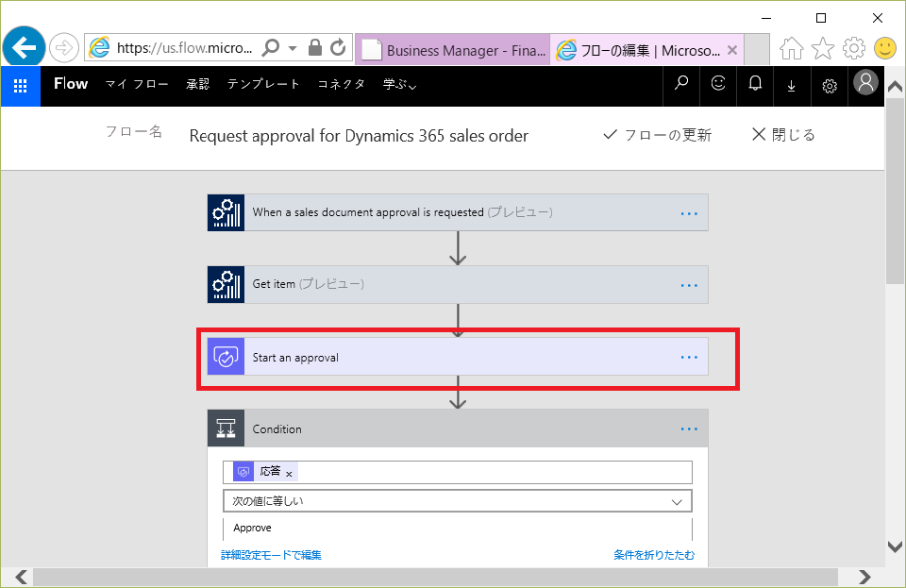Open the browser Home icon

792,48
